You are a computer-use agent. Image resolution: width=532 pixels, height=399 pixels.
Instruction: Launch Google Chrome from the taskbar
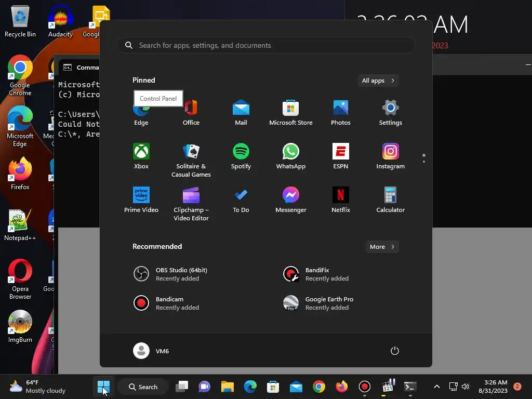319,387
